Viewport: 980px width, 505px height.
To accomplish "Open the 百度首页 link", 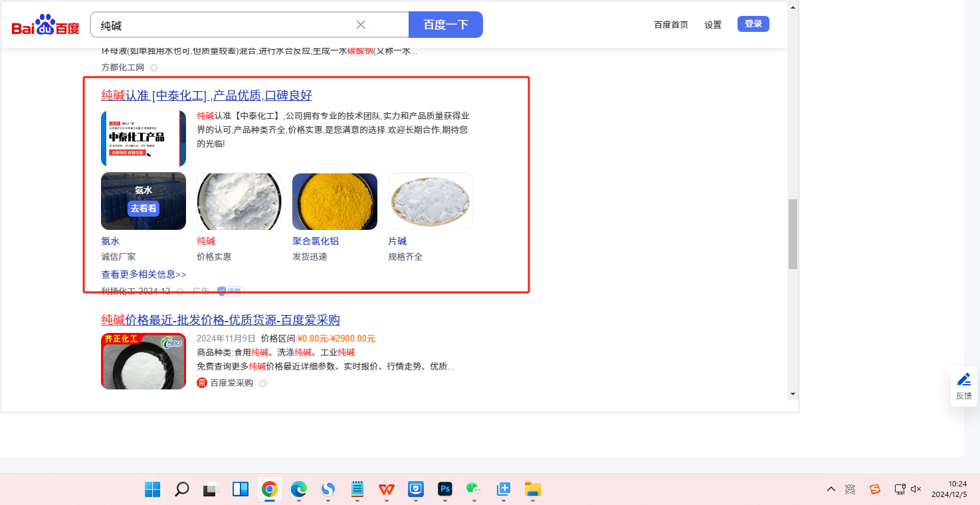I will pyautogui.click(x=671, y=25).
